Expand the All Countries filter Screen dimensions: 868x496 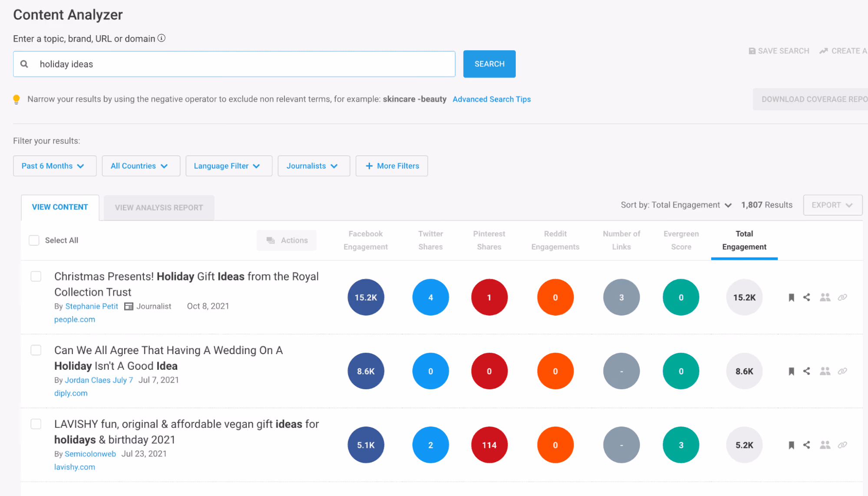point(141,166)
